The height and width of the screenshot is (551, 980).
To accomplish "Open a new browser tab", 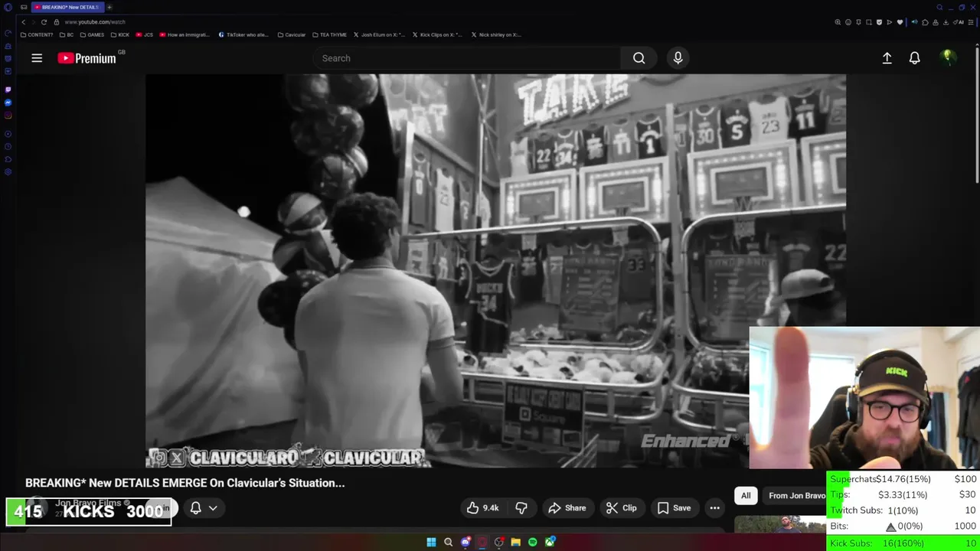I will (109, 7).
